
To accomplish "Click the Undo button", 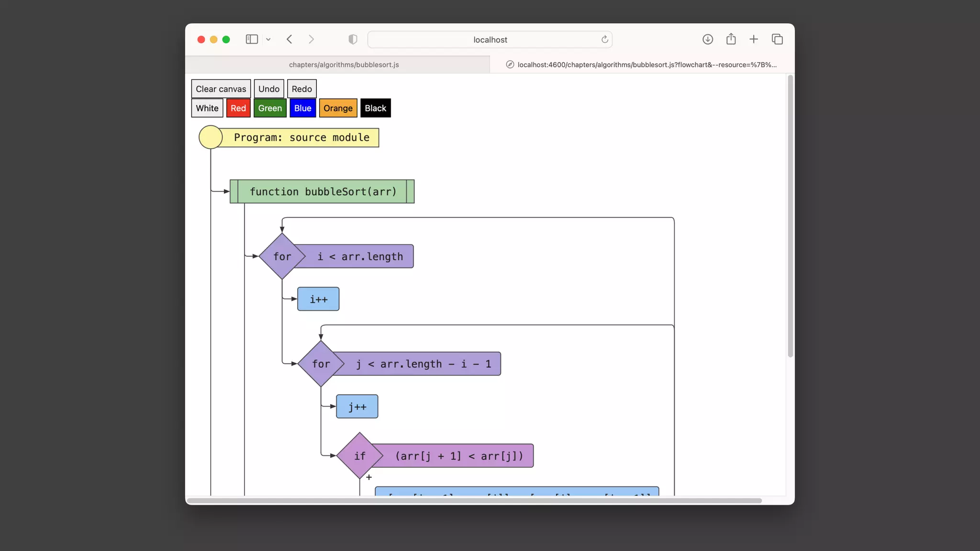I will (x=269, y=89).
